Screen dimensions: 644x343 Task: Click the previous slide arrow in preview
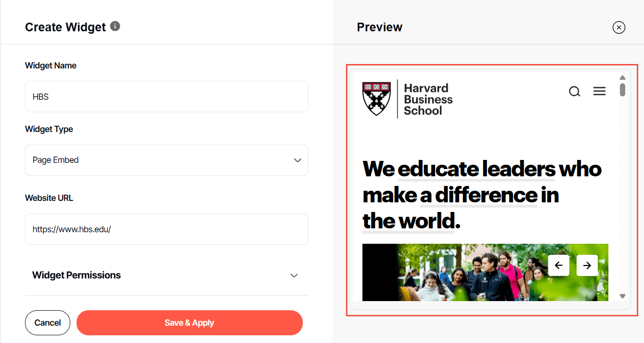(x=558, y=265)
